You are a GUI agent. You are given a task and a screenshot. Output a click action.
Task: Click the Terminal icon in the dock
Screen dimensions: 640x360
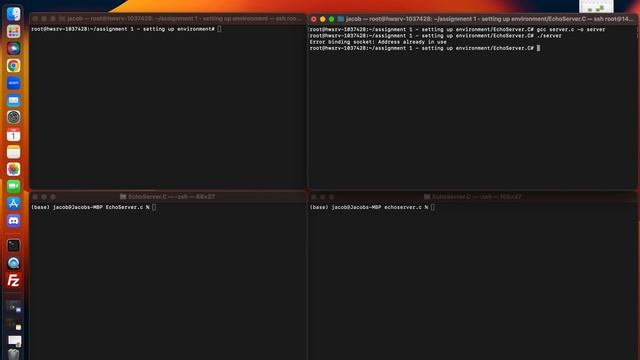(13, 245)
